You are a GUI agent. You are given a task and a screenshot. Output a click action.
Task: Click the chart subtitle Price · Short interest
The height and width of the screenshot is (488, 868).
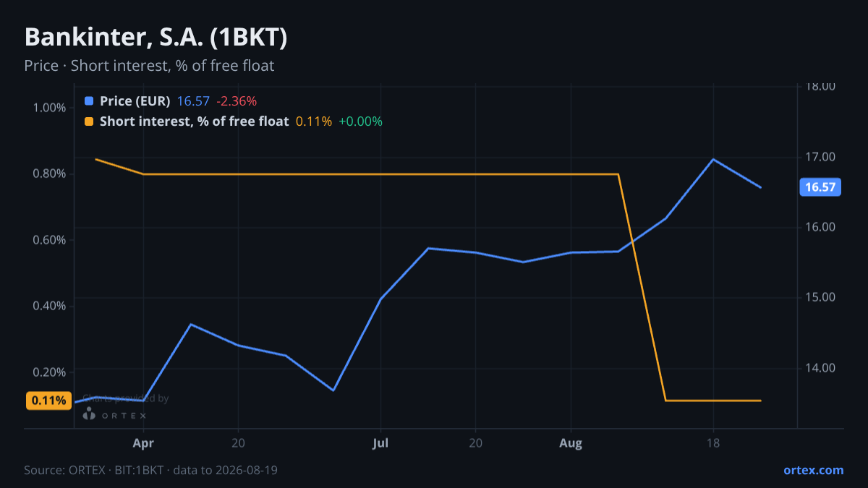point(149,66)
